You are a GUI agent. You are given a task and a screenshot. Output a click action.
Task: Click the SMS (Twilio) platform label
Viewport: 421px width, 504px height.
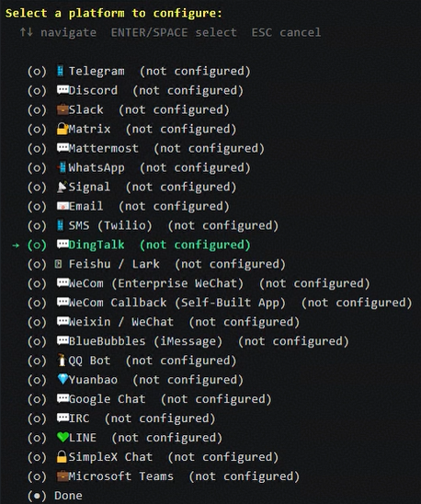110,225
